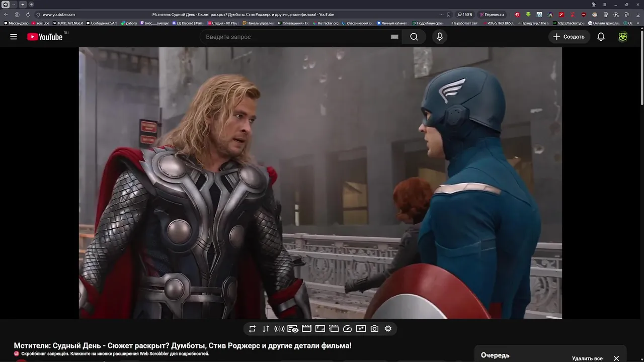Open a new tab with the plus

click(x=31, y=5)
